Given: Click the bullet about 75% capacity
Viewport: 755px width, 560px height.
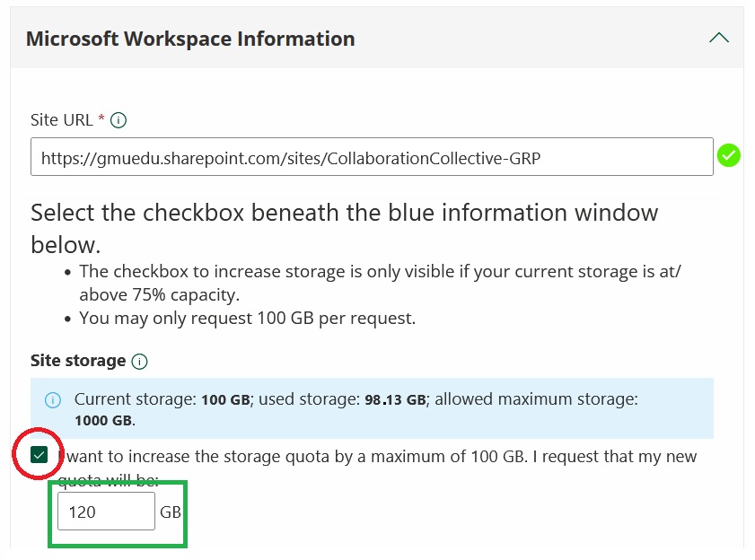Looking at the screenshot, I should 377,281.
